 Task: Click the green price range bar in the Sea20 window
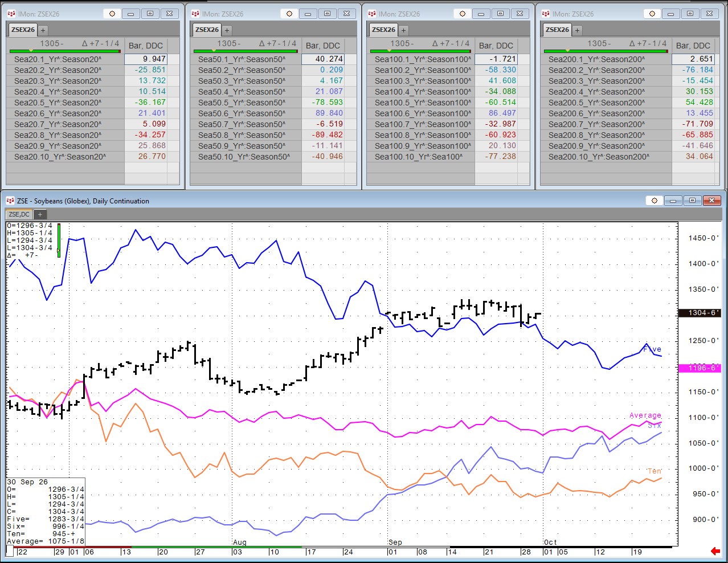coord(66,51)
